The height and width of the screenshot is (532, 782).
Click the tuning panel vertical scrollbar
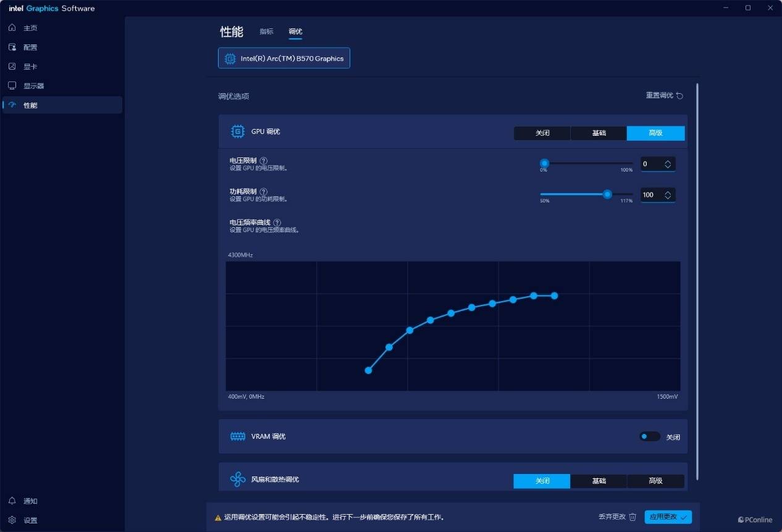pos(697,281)
